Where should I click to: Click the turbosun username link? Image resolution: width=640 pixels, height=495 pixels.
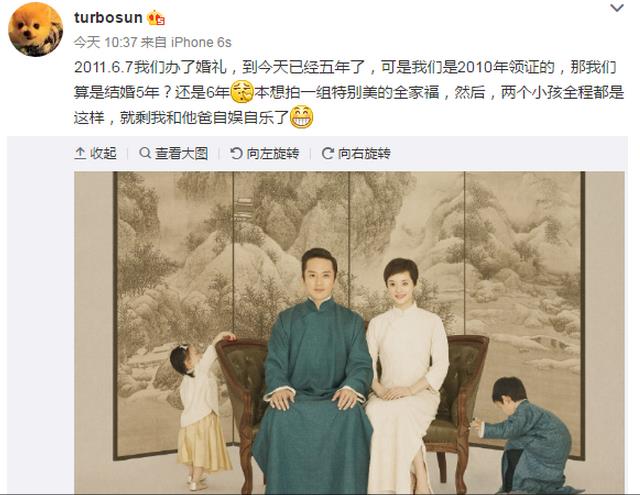tap(108, 18)
